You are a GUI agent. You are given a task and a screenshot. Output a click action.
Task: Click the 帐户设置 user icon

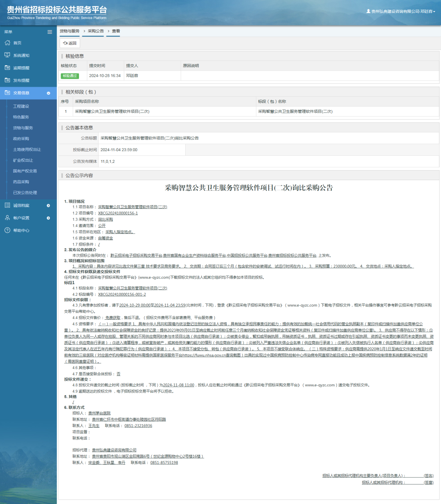tap(7, 218)
